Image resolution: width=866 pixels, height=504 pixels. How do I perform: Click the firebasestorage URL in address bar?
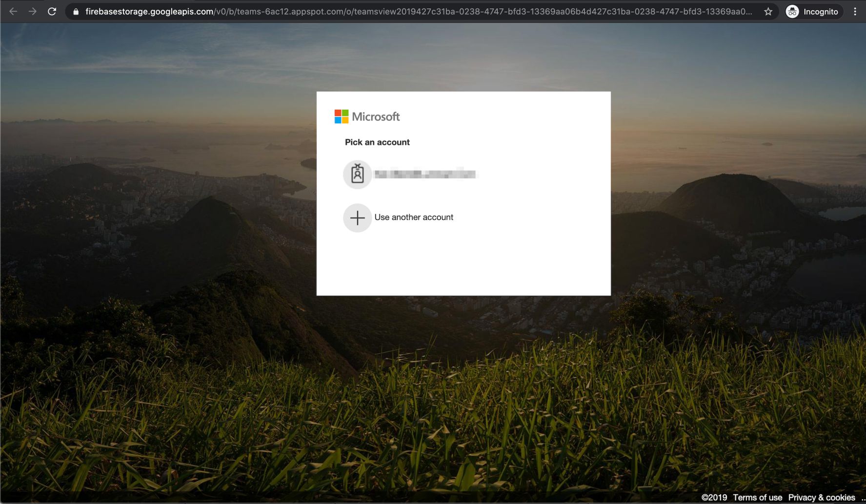pyautogui.click(x=419, y=12)
